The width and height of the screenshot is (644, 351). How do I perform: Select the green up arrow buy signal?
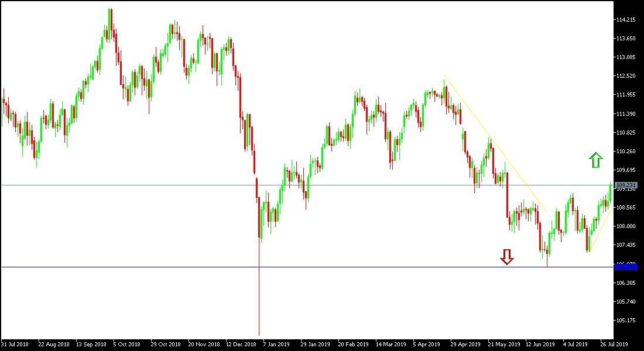[596, 161]
